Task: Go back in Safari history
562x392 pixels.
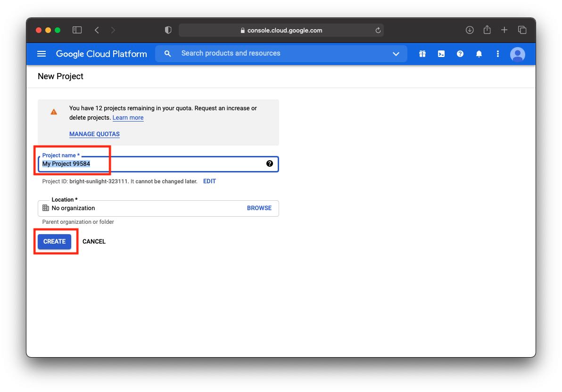Action: click(x=97, y=30)
